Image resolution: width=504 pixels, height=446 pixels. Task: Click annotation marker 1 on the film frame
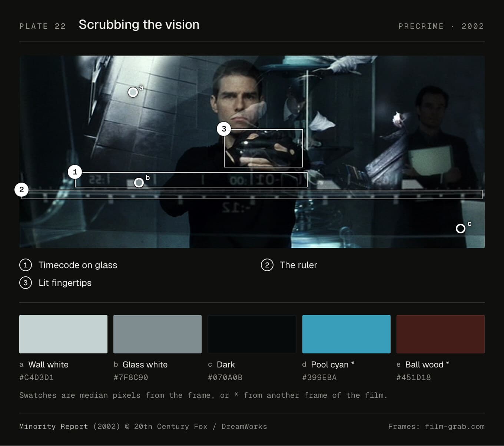(x=75, y=172)
